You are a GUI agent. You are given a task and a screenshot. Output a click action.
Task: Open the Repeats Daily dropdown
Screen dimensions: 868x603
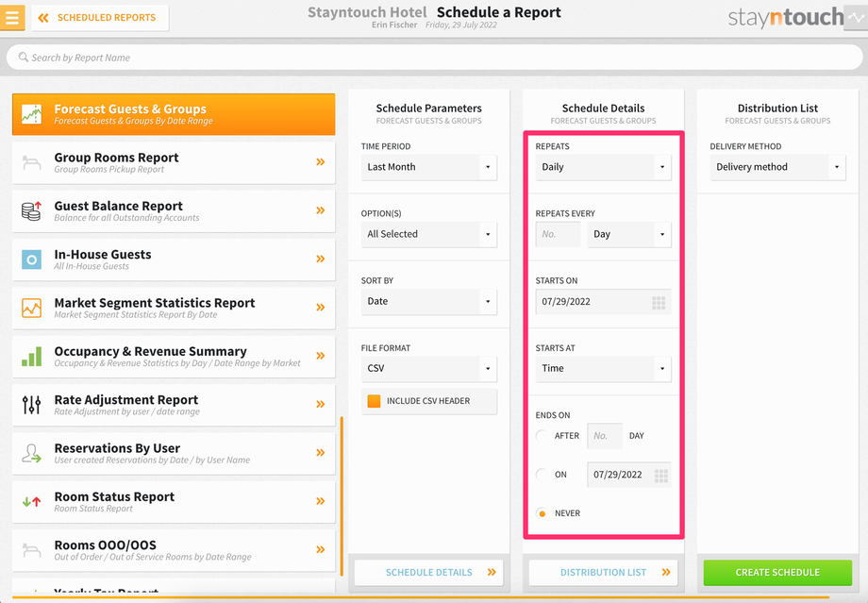(x=604, y=167)
